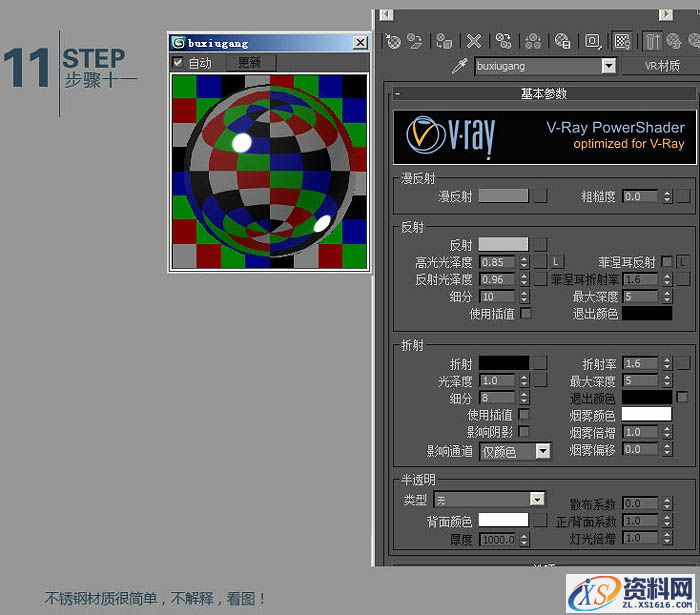
Task: Click the 基本参数 rollout title bar
Action: [x=543, y=94]
